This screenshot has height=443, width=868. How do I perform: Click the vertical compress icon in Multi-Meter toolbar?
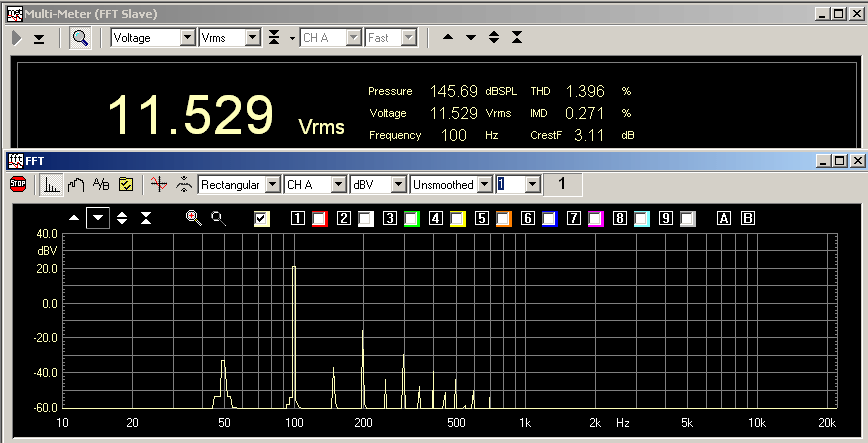pyautogui.click(x=517, y=37)
